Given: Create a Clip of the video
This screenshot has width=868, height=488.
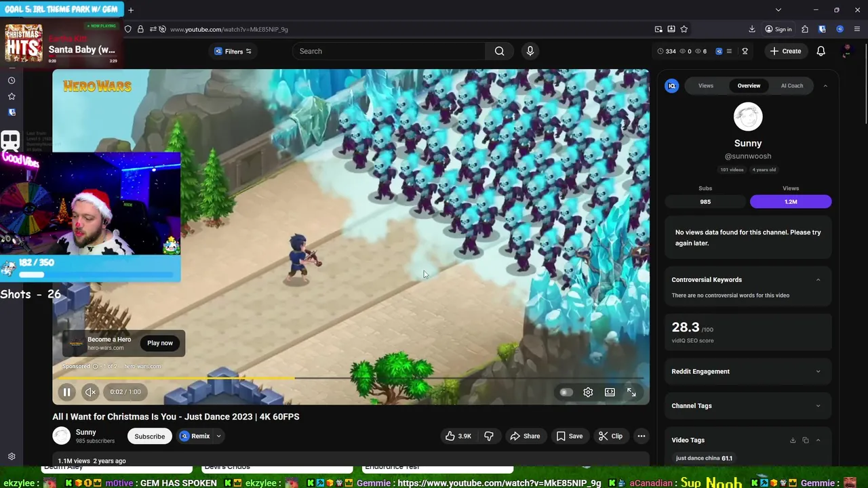Looking at the screenshot, I should click(610, 436).
